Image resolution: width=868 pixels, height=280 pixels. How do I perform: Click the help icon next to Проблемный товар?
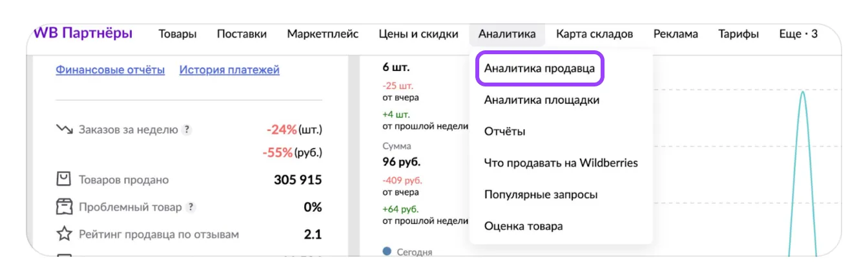(x=191, y=208)
